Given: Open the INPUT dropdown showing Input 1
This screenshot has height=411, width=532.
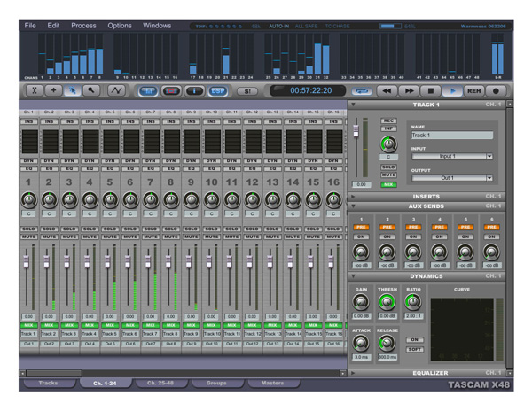Looking at the screenshot, I should [x=452, y=156].
